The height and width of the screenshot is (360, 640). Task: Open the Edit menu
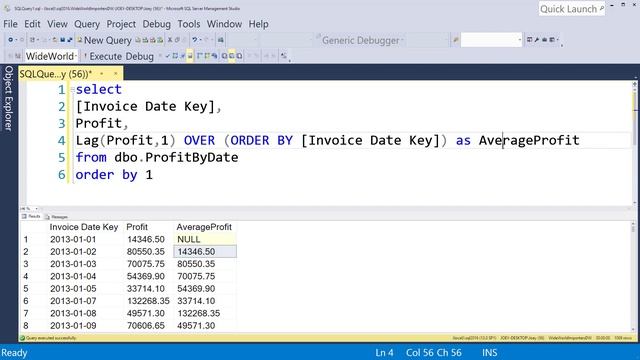tap(32, 24)
